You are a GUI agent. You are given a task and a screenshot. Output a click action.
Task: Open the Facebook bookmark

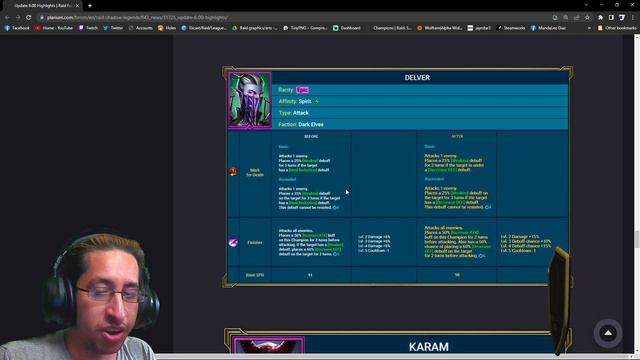pyautogui.click(x=17, y=28)
